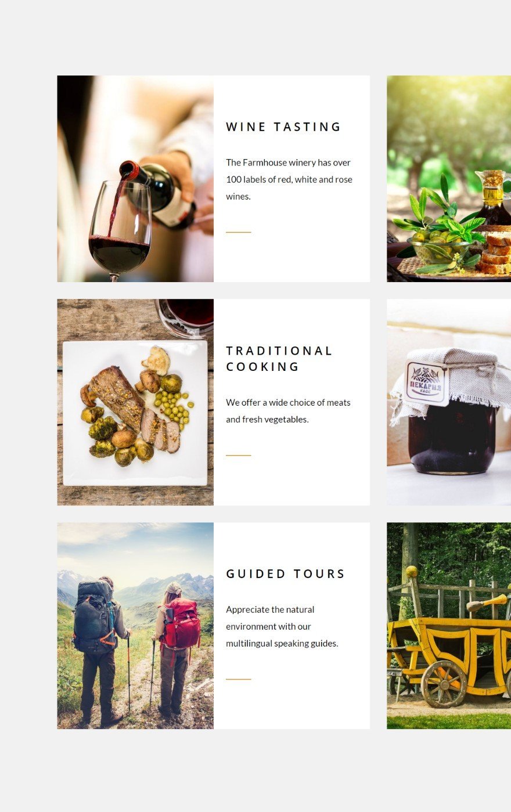Open the jam jar photo
This screenshot has width=511, height=812.
click(449, 402)
